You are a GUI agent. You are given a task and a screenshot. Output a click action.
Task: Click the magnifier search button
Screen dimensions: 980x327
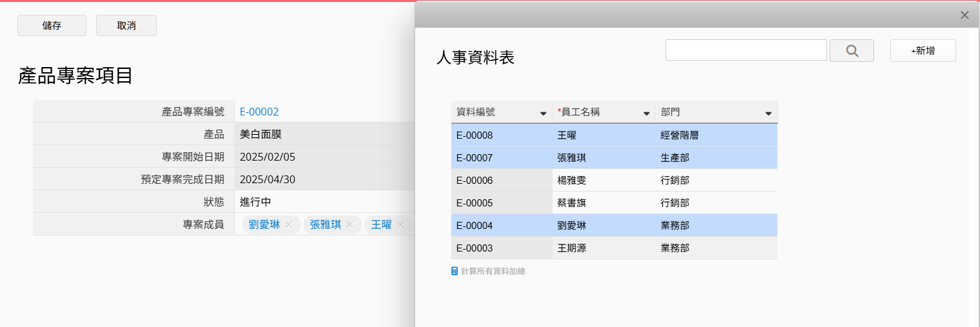click(851, 50)
